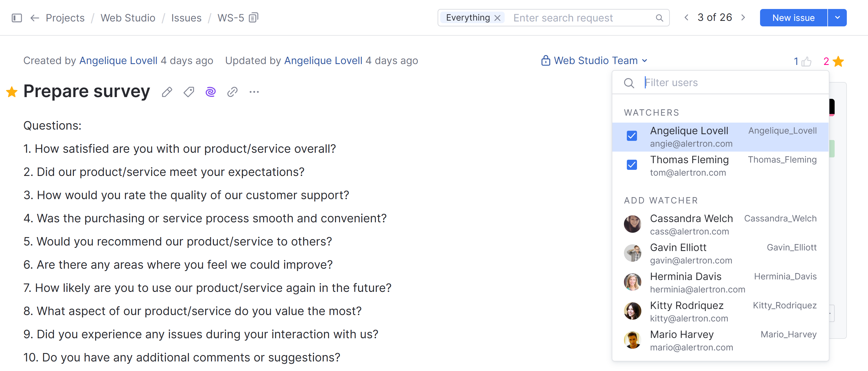
Task: Uncheck Thomas Fleming watcher checkbox
Action: (632, 165)
